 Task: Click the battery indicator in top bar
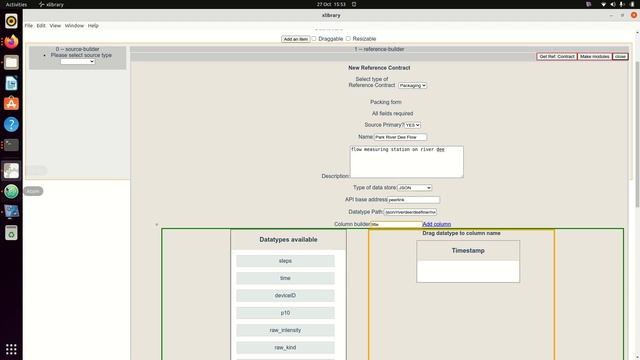coord(632,4)
